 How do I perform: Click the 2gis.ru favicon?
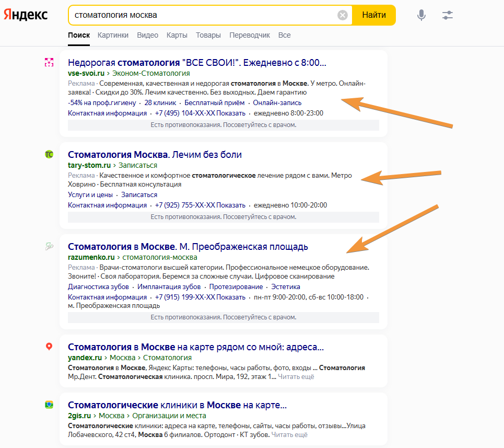click(49, 405)
